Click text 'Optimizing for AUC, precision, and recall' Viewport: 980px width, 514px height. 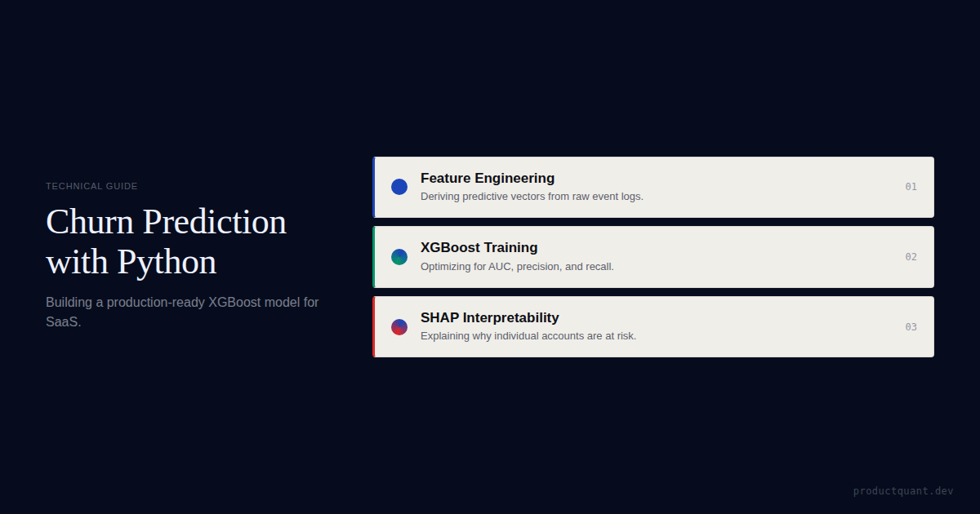click(517, 267)
